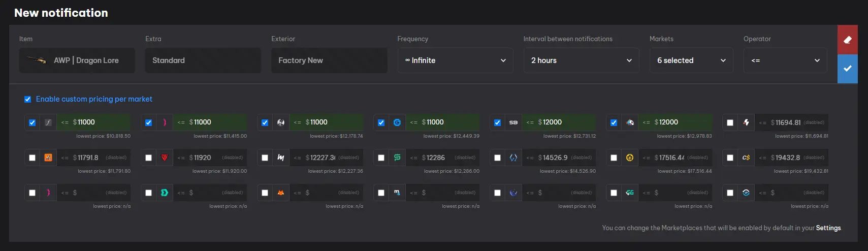
Task: Click the orange fox marketplace icon
Action: tap(281, 193)
